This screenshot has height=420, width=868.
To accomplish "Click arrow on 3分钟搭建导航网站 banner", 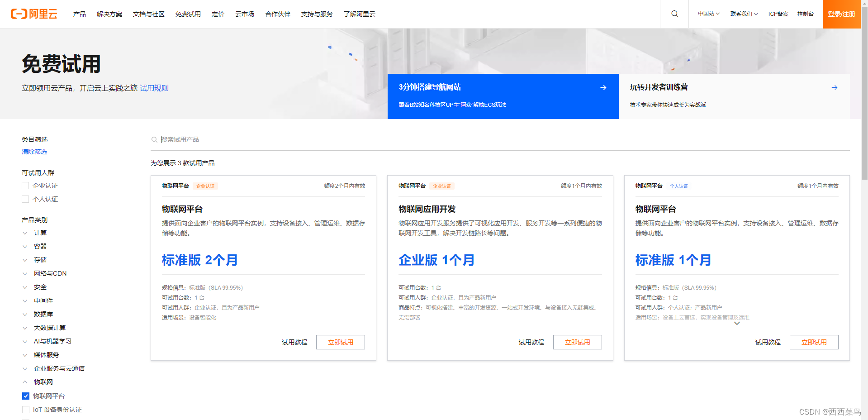I will tap(603, 87).
